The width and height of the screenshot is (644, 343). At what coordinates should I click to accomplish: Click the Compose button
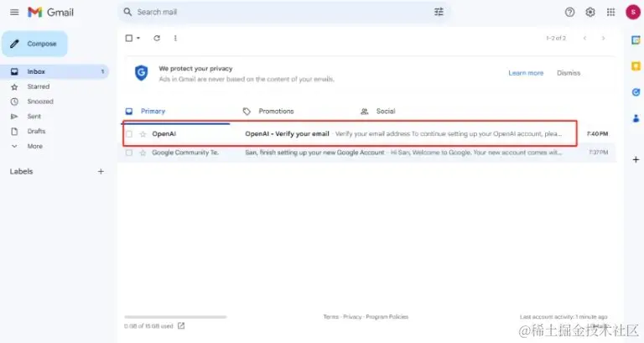34,44
